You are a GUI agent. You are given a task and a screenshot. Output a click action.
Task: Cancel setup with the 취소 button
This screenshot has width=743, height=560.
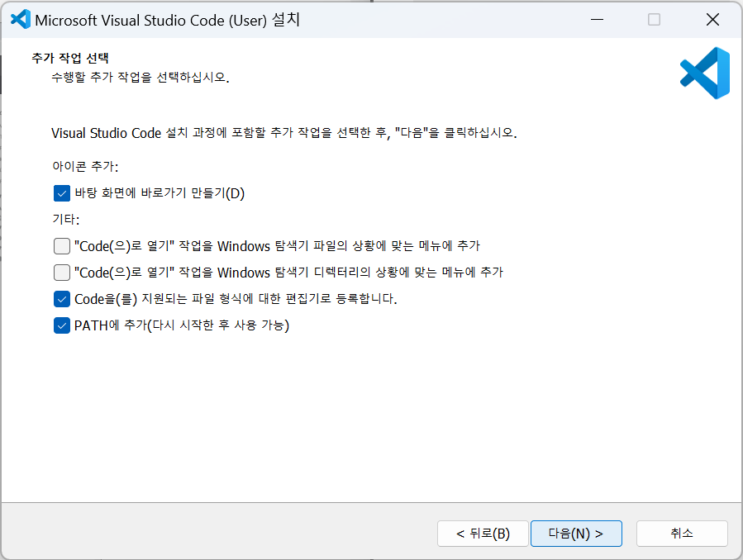[682, 534]
